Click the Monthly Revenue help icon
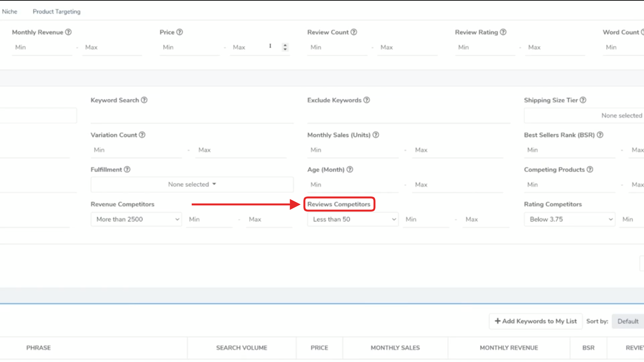Viewport: 644px width, 362px height. click(69, 32)
